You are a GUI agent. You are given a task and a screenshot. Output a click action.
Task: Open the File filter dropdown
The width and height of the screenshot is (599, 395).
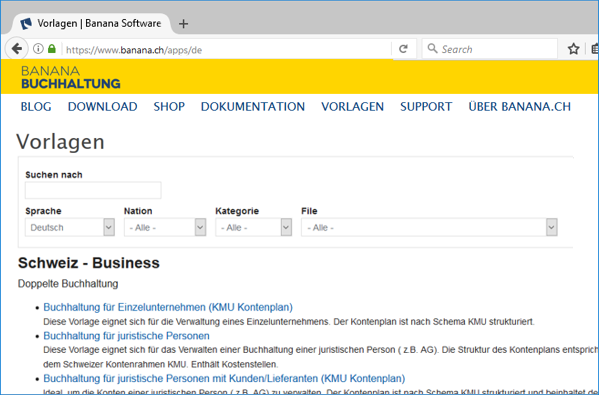429,227
